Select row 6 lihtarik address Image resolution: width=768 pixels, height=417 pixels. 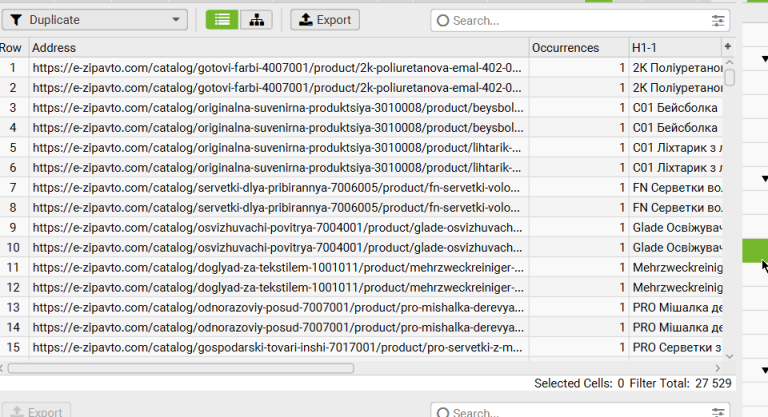277,168
